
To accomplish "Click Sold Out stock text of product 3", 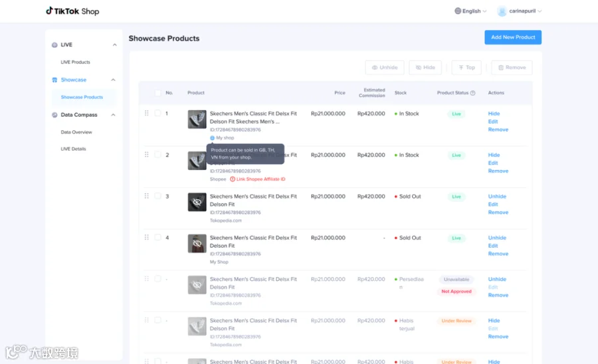I will tap(409, 197).
